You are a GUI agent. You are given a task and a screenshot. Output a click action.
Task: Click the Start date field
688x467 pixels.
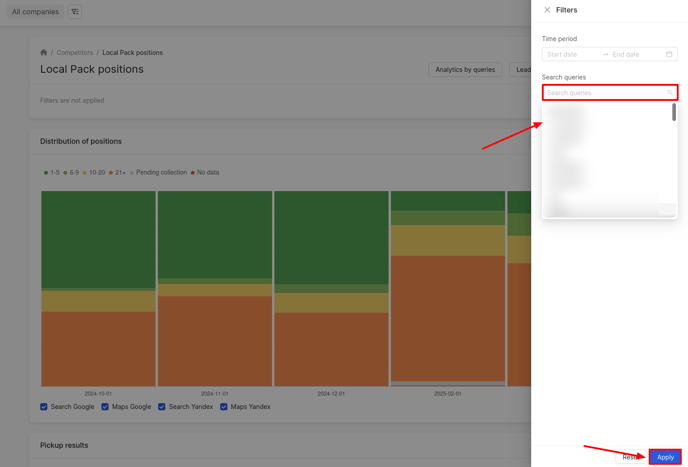click(571, 54)
